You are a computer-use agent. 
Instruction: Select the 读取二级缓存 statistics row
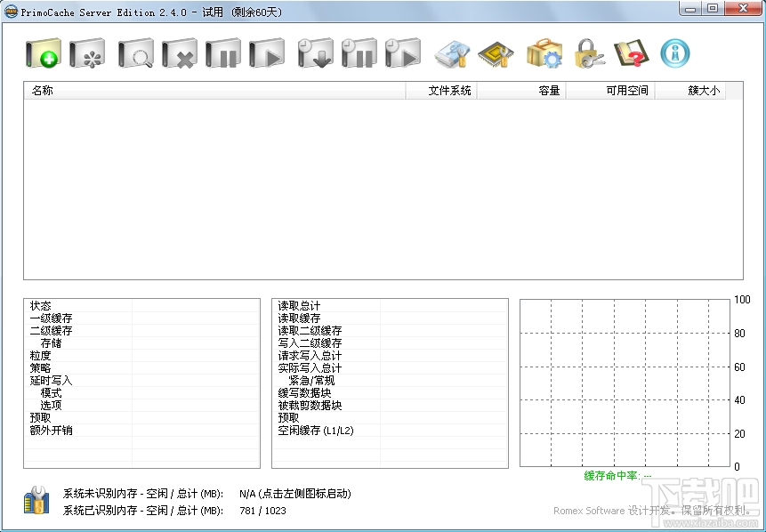click(x=390, y=331)
